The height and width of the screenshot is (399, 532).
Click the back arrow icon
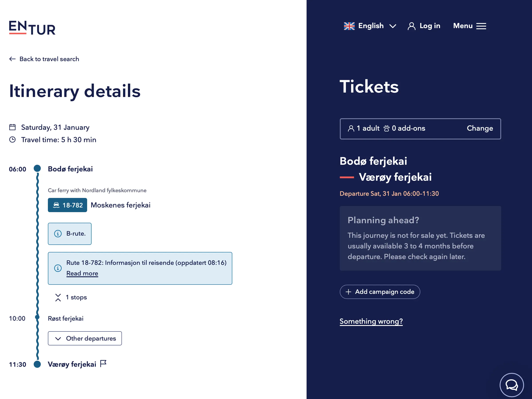pyautogui.click(x=12, y=59)
